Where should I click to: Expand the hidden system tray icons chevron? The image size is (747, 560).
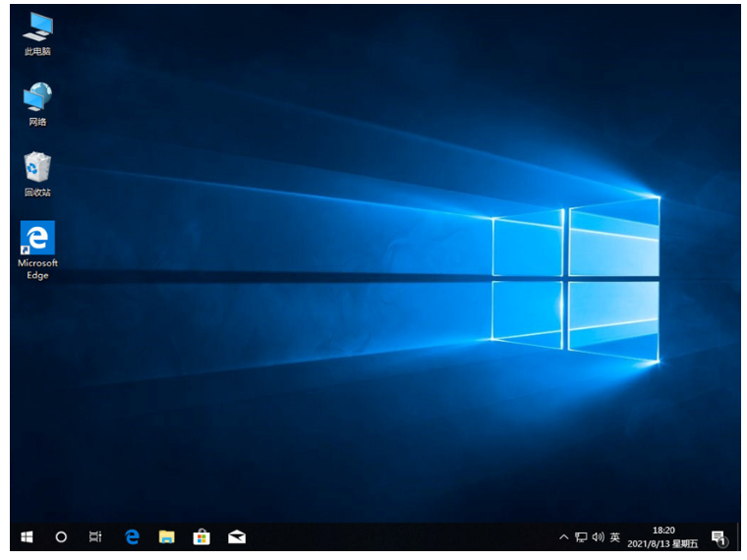563,537
